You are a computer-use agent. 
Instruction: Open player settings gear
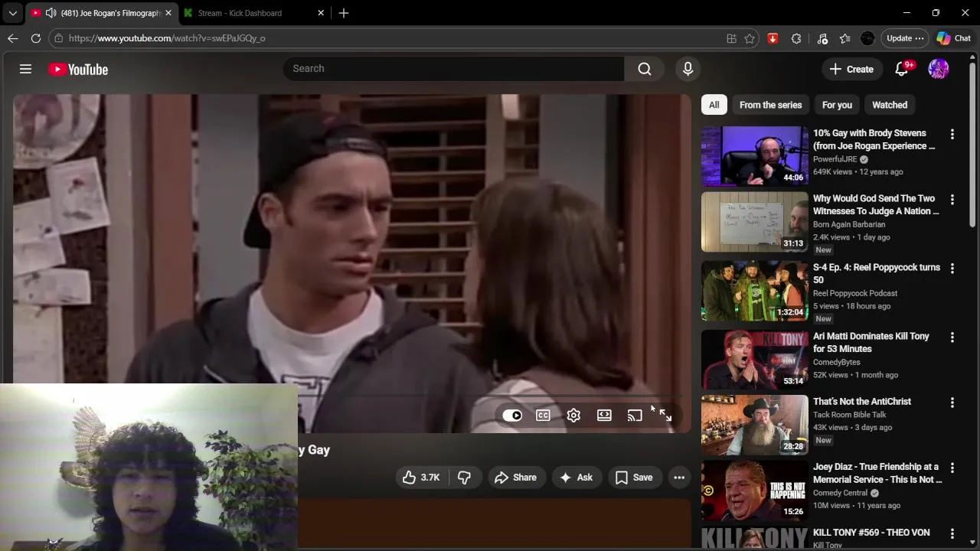[x=573, y=416]
